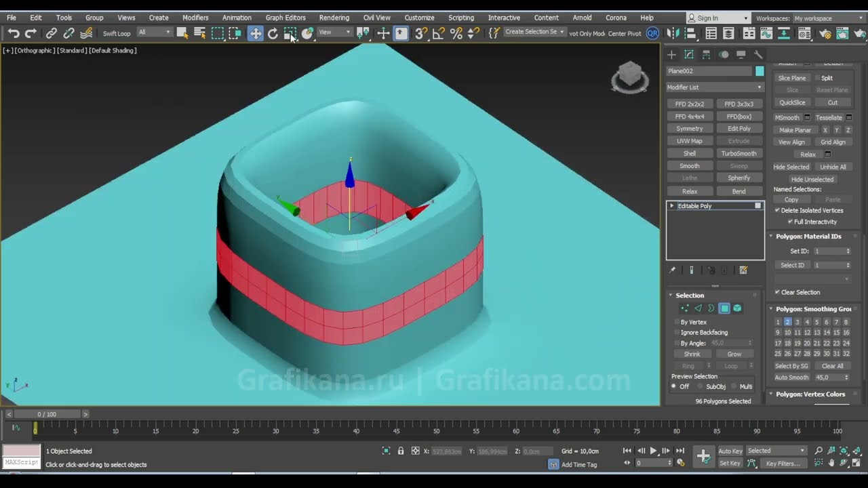The height and width of the screenshot is (488, 868).
Task: Activate Select and Scale tool
Action: click(290, 33)
